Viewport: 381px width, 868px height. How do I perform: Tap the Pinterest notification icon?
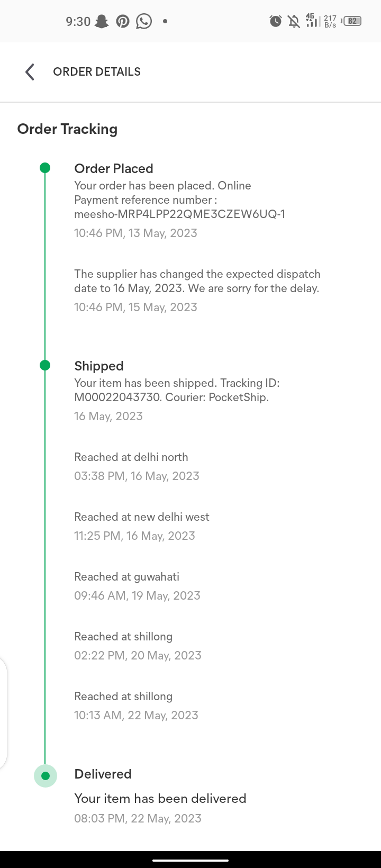(123, 21)
